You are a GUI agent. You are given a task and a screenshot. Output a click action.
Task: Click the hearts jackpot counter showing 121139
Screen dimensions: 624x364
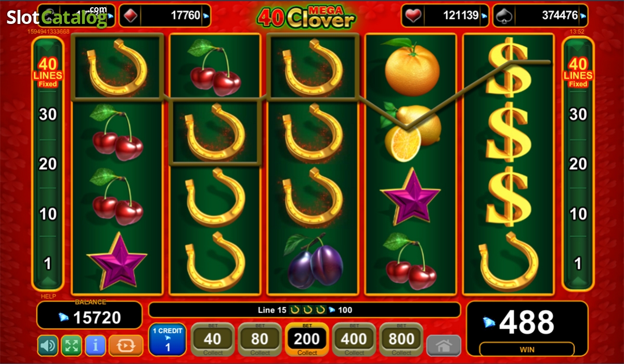tap(445, 16)
